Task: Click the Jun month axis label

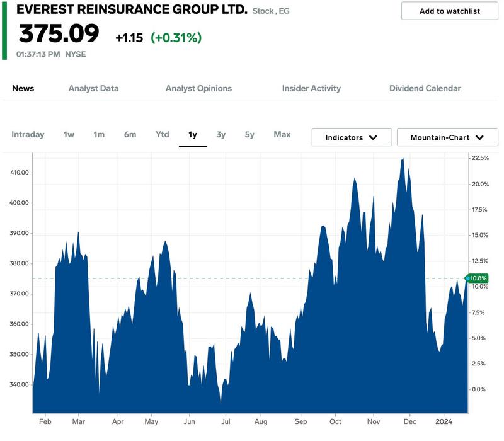Action: [x=190, y=421]
